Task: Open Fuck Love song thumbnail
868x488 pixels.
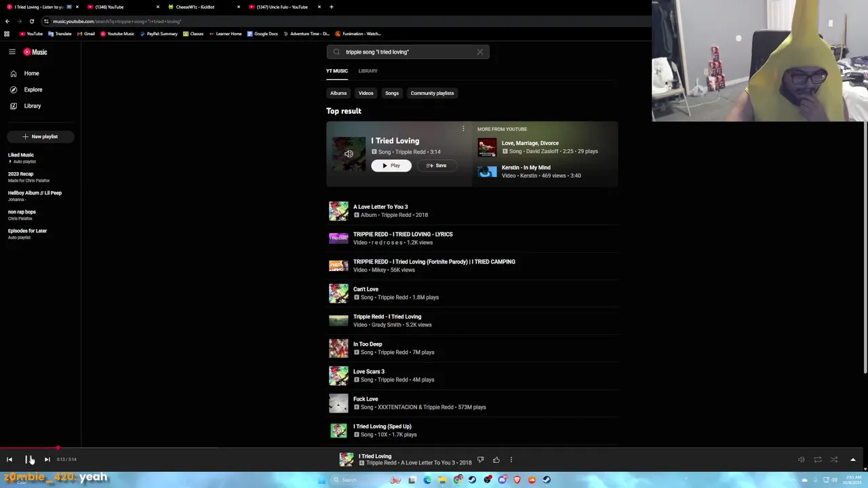Action: [338, 403]
